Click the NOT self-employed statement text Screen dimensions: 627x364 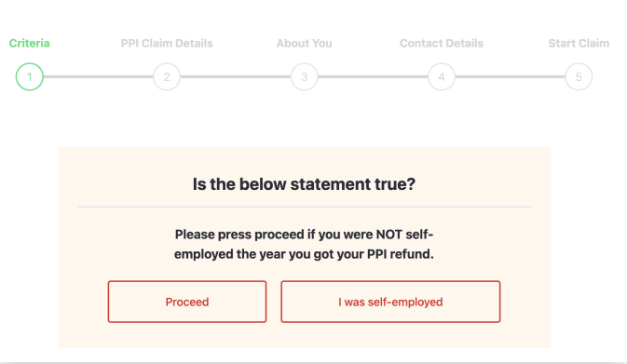[304, 244]
